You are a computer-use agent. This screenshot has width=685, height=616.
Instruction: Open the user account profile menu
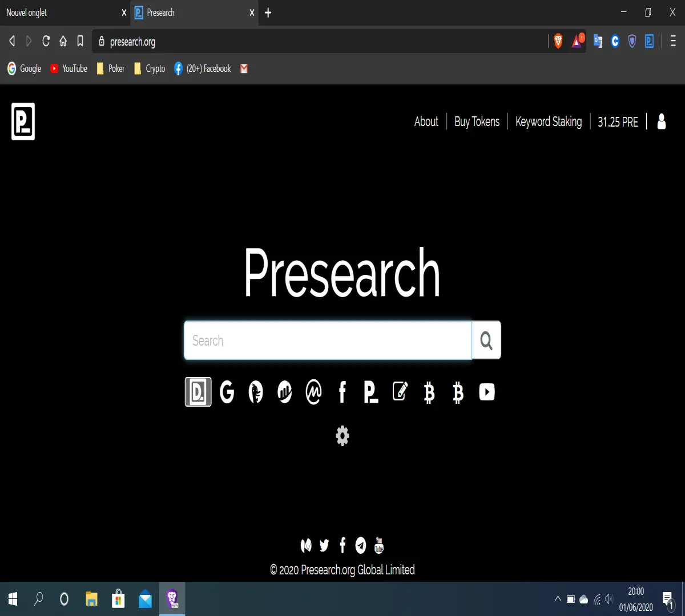coord(662,121)
